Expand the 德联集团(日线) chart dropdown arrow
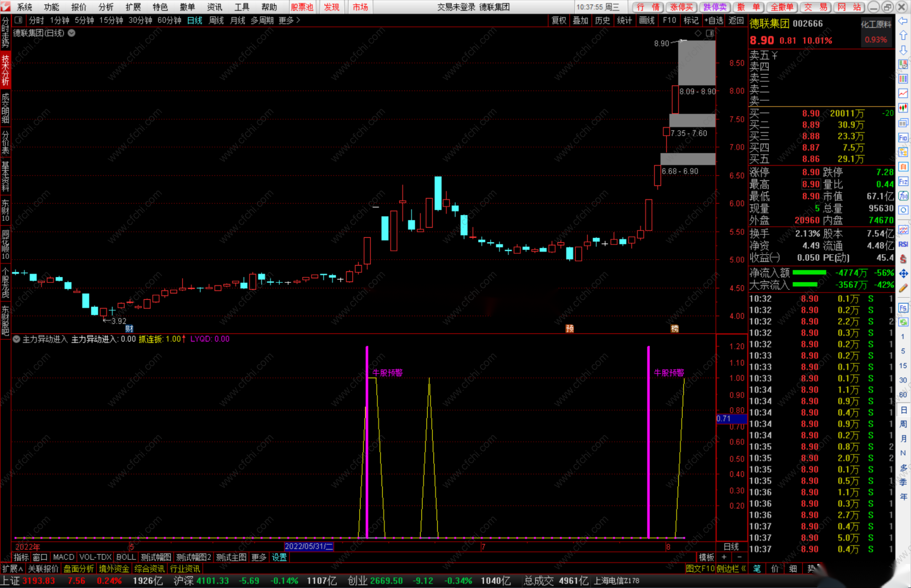The image size is (911, 588). click(72, 33)
